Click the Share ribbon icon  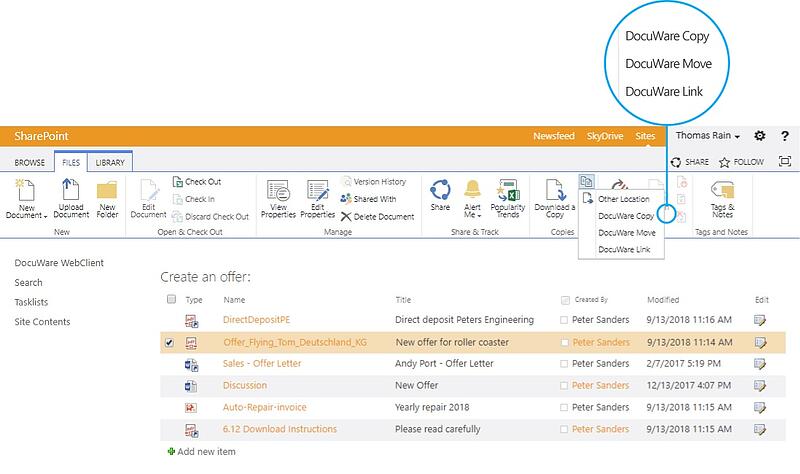pyautogui.click(x=440, y=190)
